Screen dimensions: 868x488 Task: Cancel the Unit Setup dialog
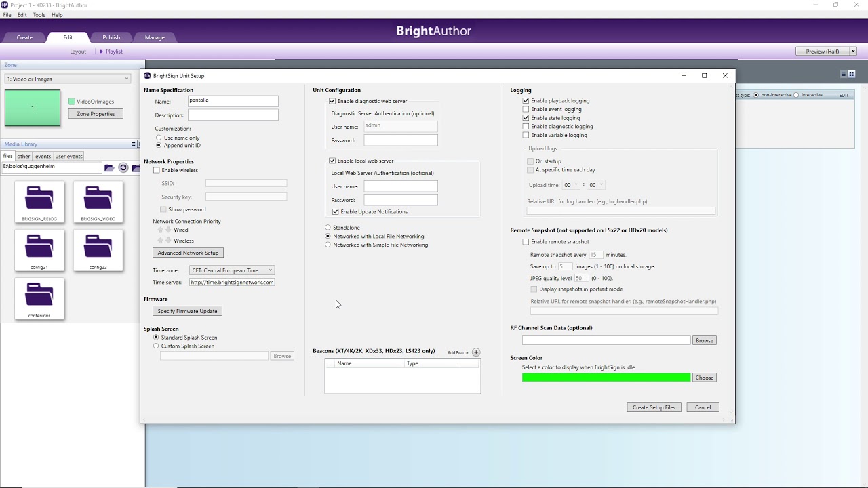pyautogui.click(x=703, y=407)
